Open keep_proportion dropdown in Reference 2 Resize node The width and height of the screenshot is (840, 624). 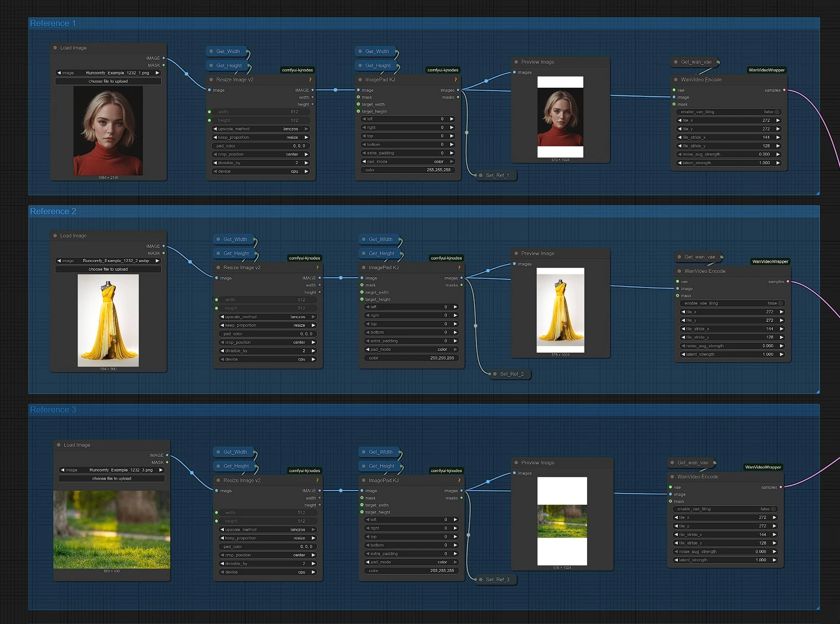pos(268,325)
